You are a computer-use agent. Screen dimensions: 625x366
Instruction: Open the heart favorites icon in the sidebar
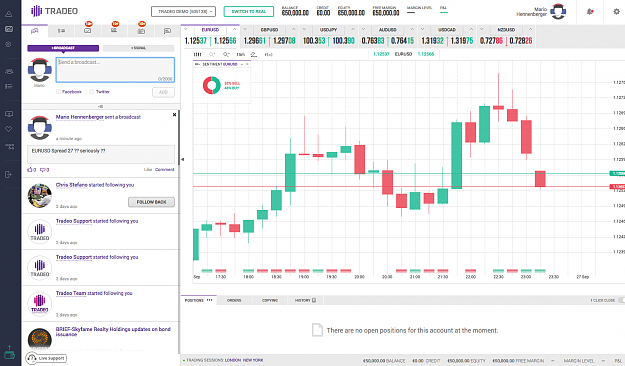[9, 129]
